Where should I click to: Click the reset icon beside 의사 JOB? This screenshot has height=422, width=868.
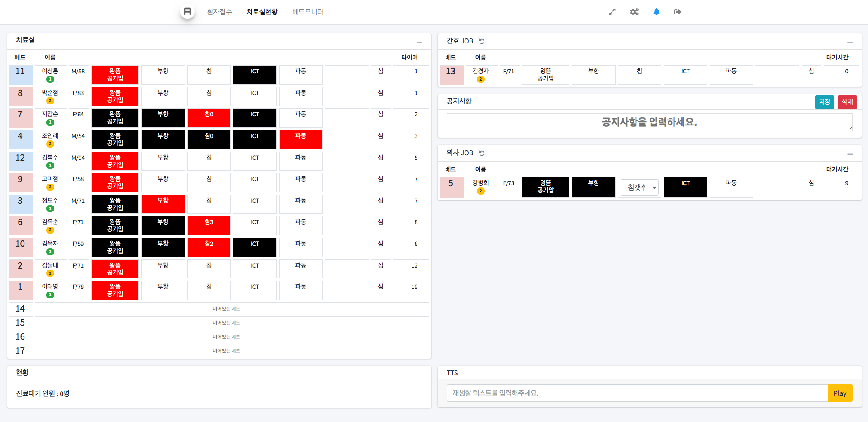(x=481, y=153)
